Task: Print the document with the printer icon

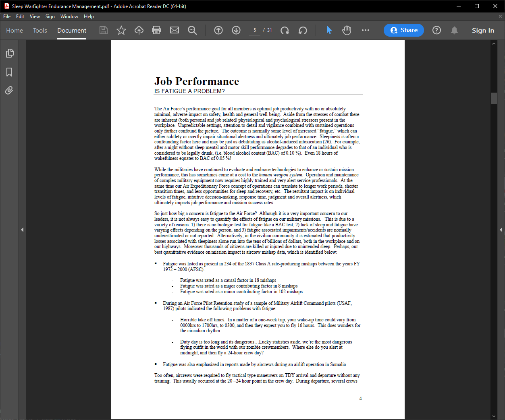Action: pos(156,30)
